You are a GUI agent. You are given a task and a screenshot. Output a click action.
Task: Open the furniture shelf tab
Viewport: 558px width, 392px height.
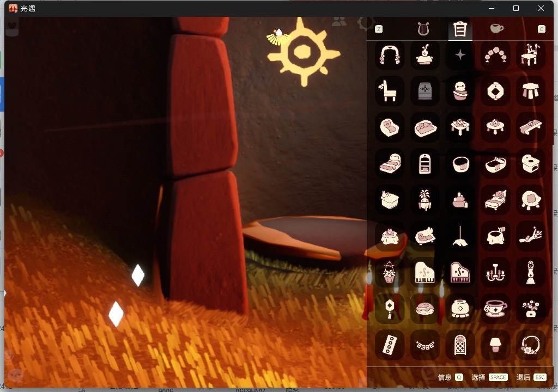[x=460, y=29]
